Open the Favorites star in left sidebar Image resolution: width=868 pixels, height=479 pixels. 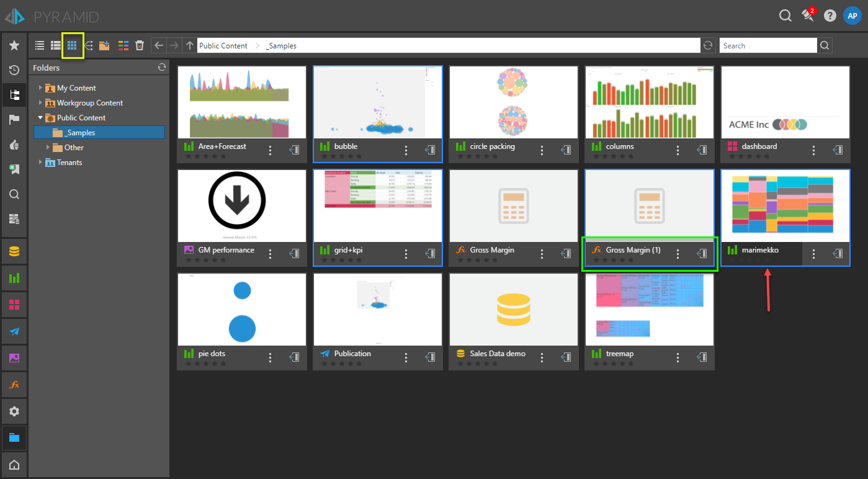pyautogui.click(x=14, y=45)
